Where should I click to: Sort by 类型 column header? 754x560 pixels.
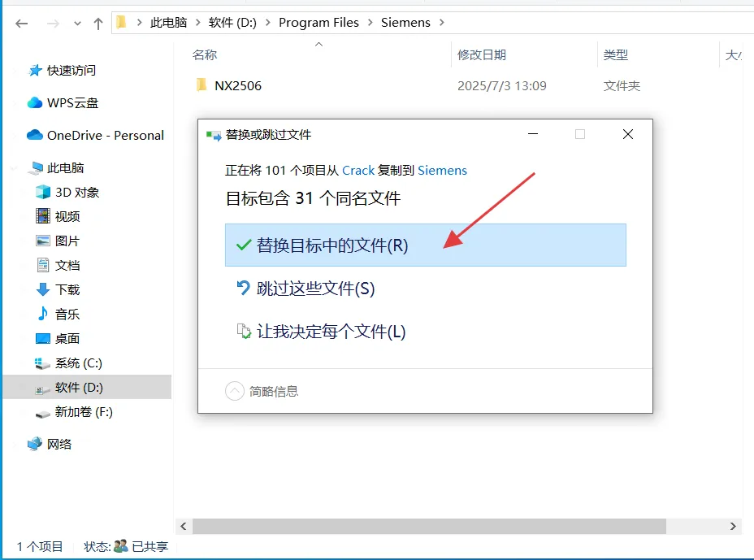[x=616, y=54]
